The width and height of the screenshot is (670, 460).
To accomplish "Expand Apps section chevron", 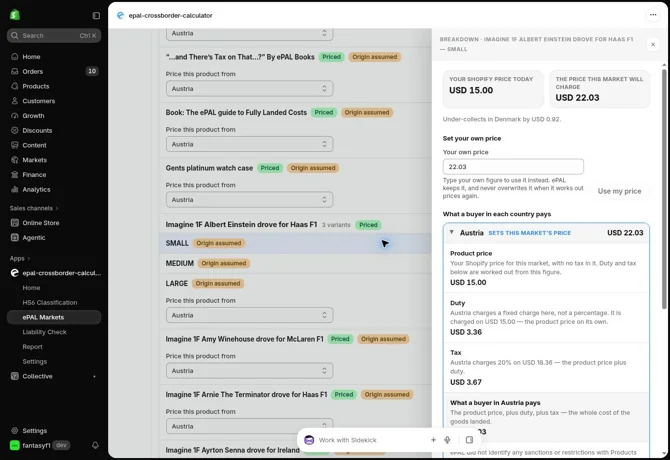I will 29,258.
